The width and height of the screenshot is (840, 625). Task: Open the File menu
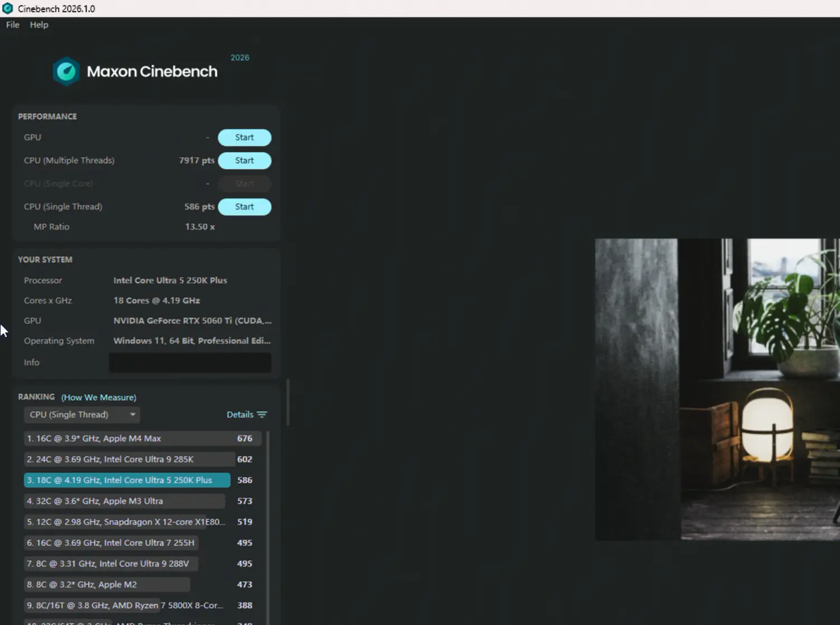(13, 25)
